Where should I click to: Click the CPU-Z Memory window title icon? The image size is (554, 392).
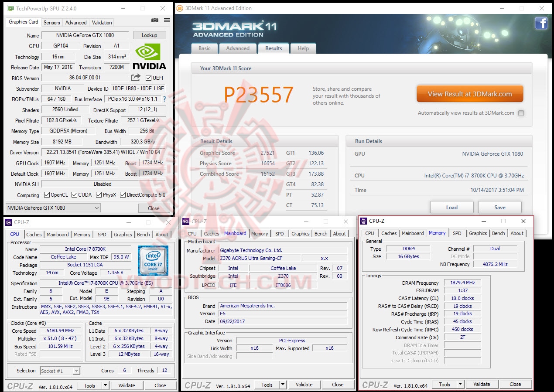click(363, 221)
